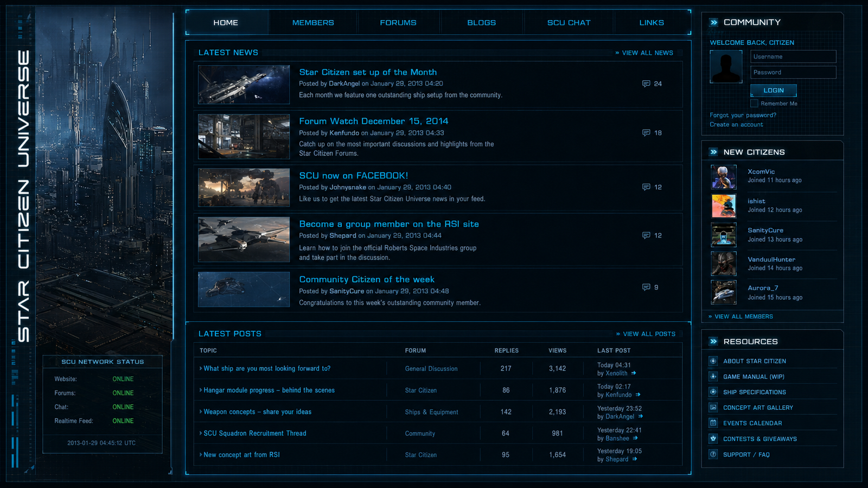
Task: Click the Contests & Giveaways icon
Action: click(713, 439)
